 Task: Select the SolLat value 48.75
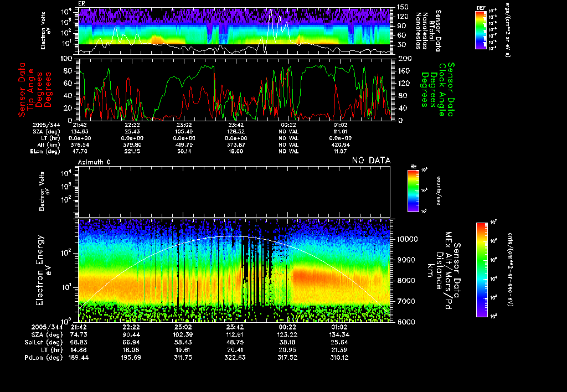pyautogui.click(x=235, y=342)
